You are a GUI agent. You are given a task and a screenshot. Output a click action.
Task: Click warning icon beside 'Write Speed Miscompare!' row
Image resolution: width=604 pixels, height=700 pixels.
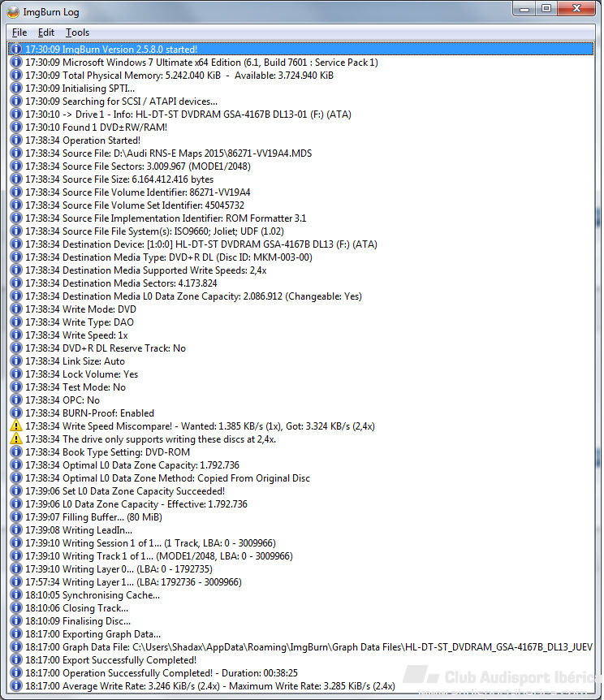pyautogui.click(x=16, y=426)
